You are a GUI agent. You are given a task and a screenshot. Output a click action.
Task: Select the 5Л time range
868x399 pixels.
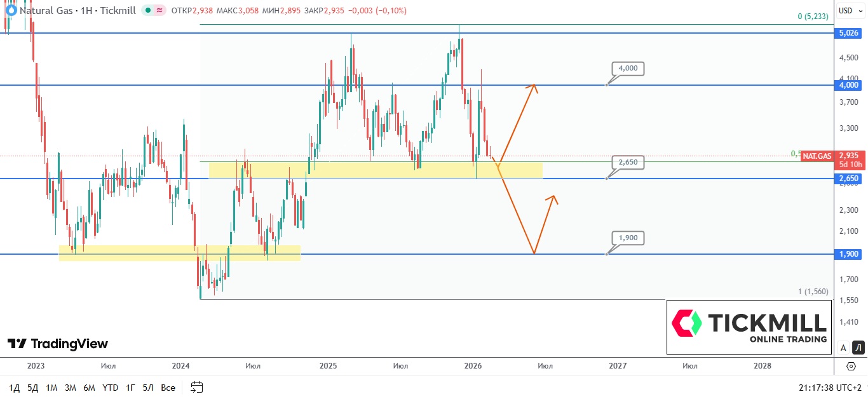click(148, 388)
